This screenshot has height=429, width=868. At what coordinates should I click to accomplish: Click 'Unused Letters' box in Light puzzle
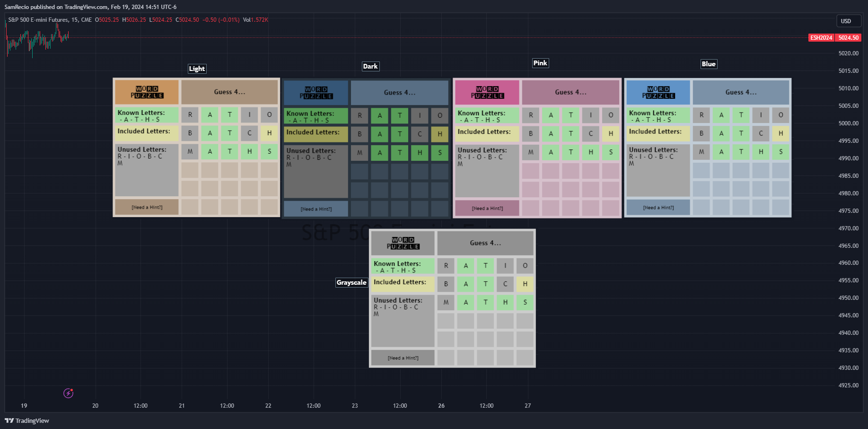click(x=147, y=170)
